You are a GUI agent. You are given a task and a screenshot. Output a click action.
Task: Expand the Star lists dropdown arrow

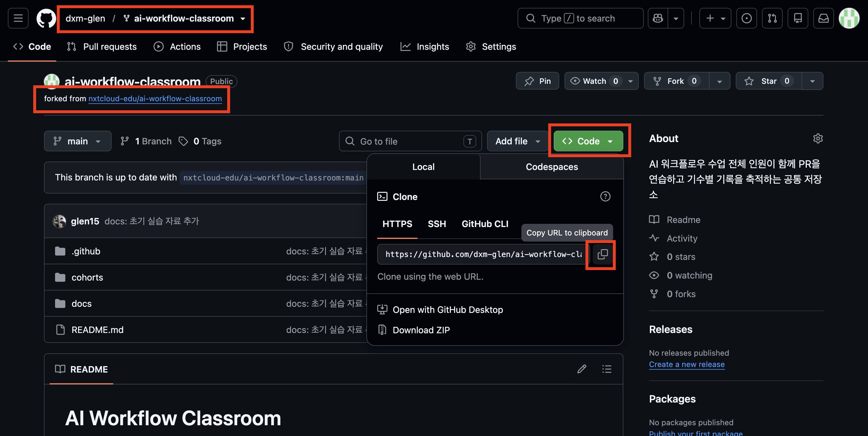coord(812,81)
